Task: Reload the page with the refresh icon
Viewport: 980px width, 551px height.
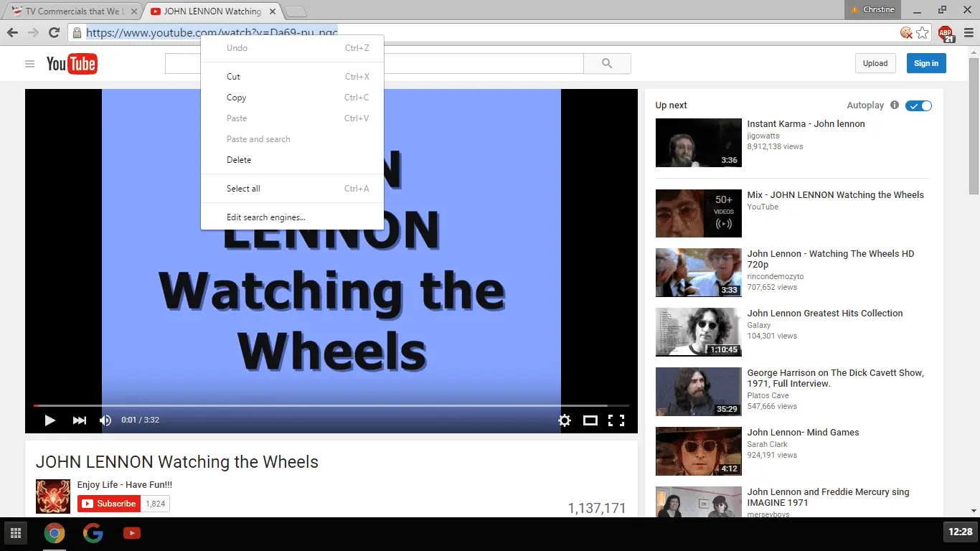Action: click(x=54, y=32)
